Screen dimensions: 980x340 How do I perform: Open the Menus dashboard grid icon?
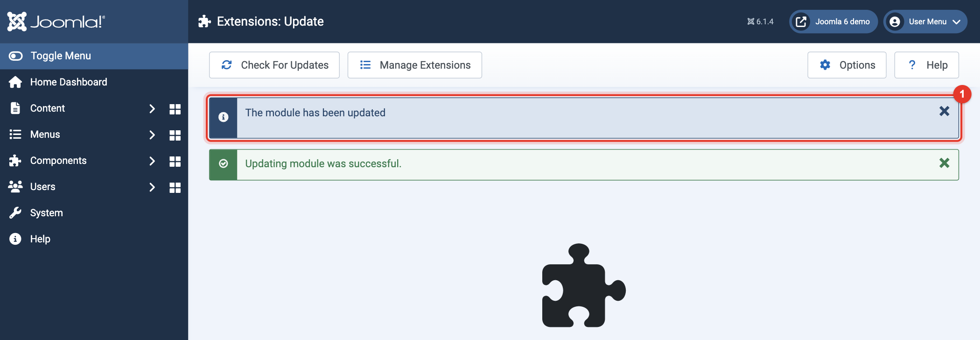point(175,135)
